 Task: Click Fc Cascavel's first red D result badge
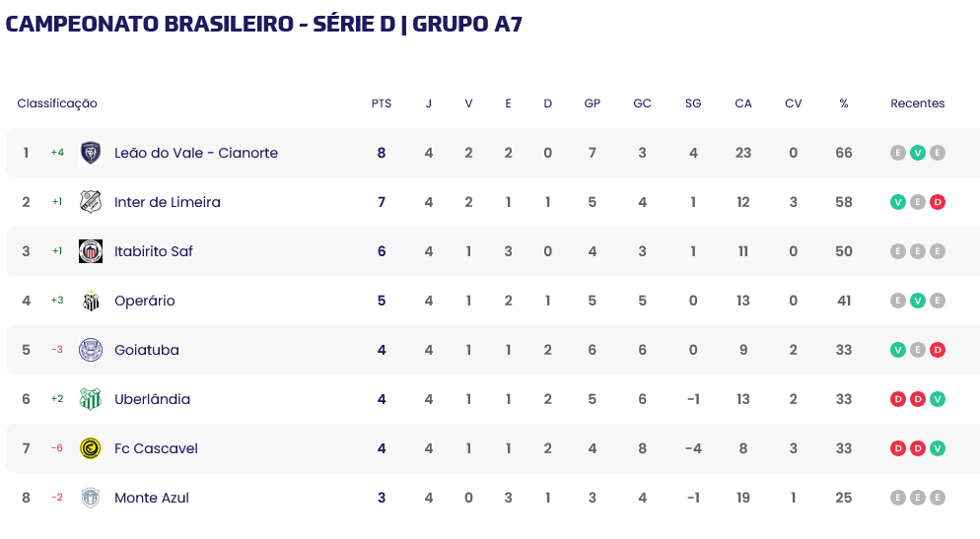(x=898, y=448)
